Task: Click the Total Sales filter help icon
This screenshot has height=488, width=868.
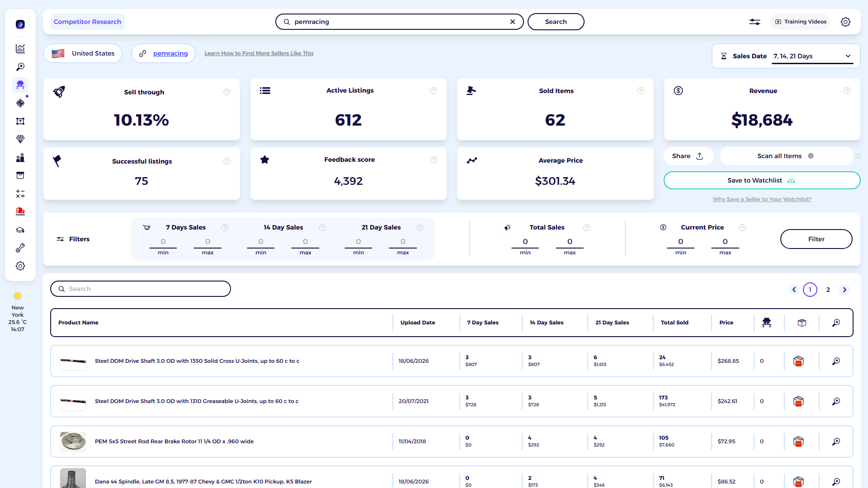Action: click(587, 228)
